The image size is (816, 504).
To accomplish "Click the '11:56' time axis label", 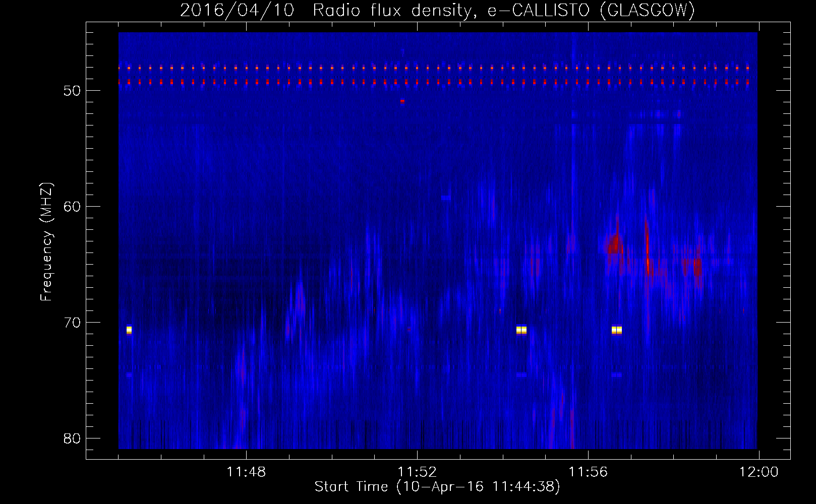I will [588, 472].
